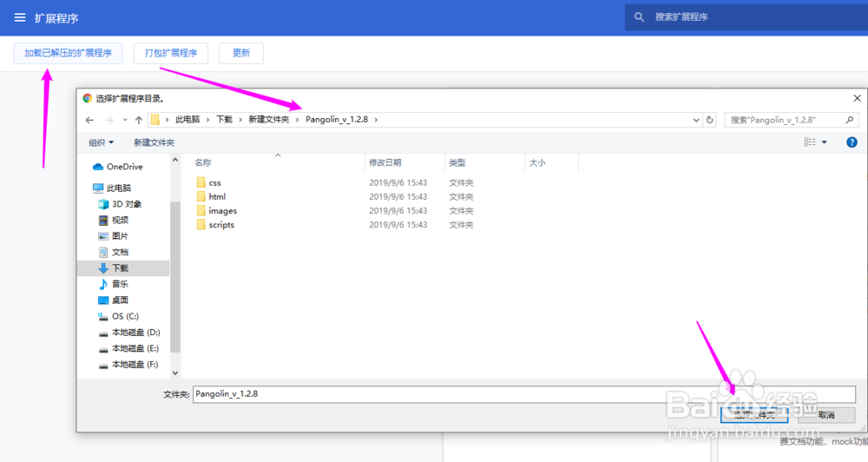The height and width of the screenshot is (462, 868).
Task: Select 本地磁盘 (D:) in navigation pane
Action: [129, 333]
